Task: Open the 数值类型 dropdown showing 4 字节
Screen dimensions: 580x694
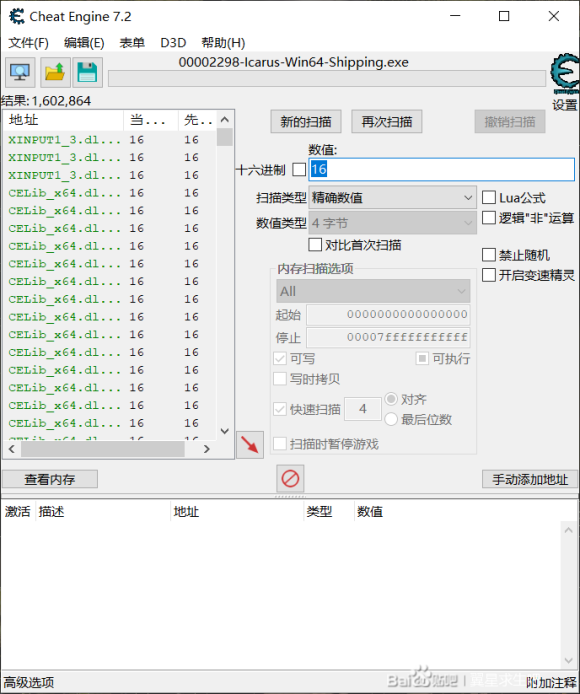Action: coord(392,223)
